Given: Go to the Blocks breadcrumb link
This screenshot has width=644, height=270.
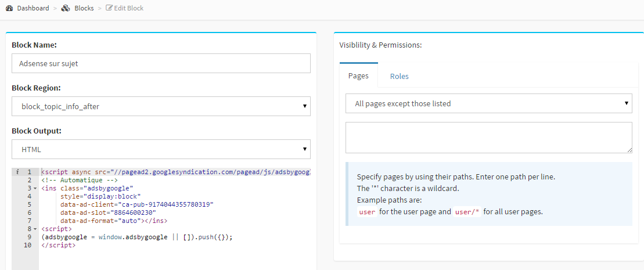Looking at the screenshot, I should coord(84,8).
